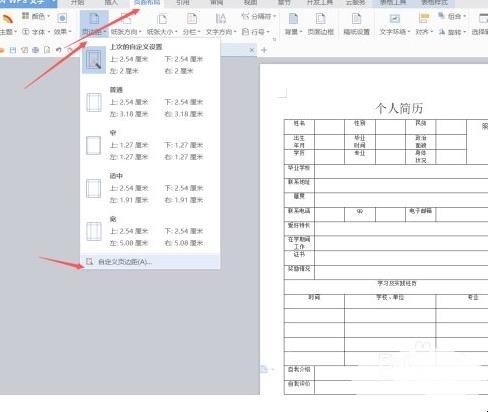Add a new document tab with plus
The width and height of the screenshot is (488, 412).
point(264,50)
